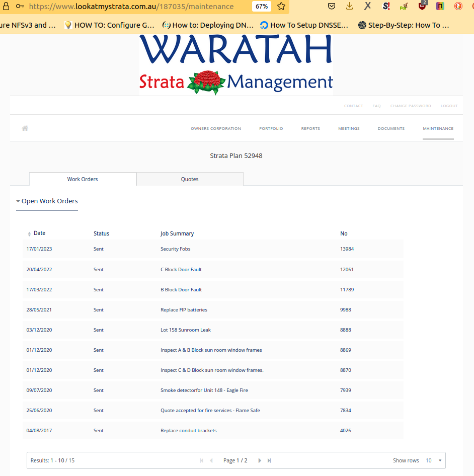Select the 'B Block Door Fault' work order

(213, 290)
